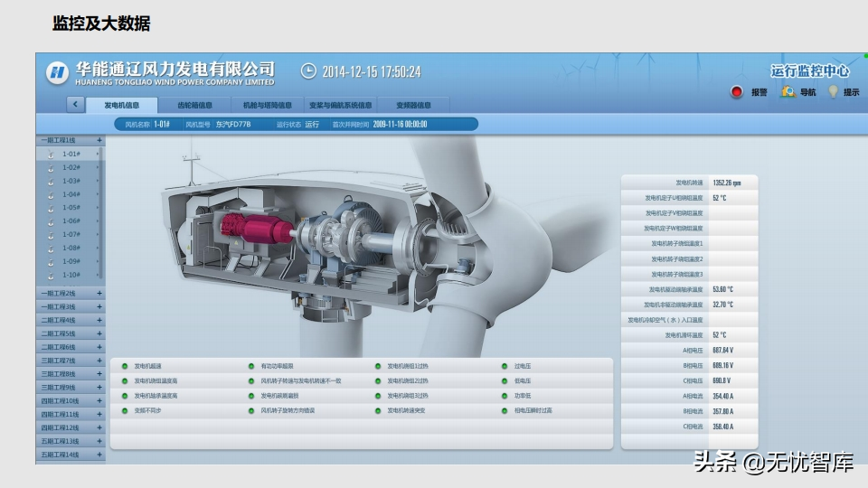Click the red generator in turbine model
The image size is (868, 488).
256,228
